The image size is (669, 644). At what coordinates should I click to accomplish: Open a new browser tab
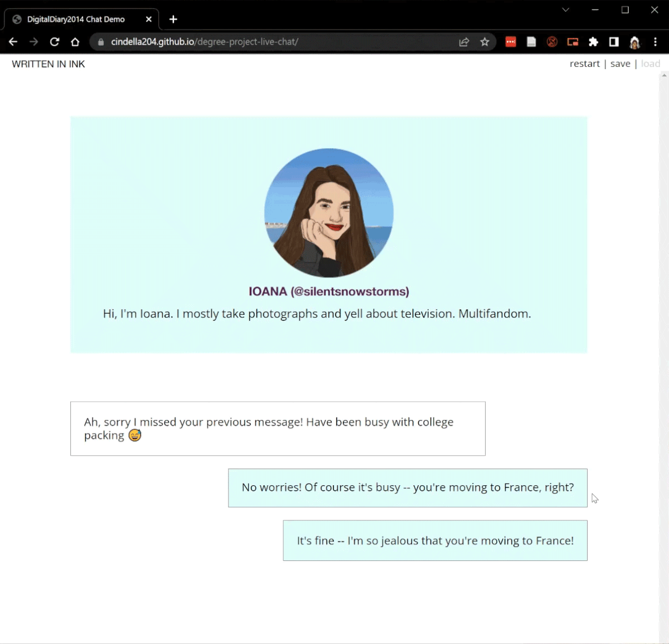[x=173, y=19]
